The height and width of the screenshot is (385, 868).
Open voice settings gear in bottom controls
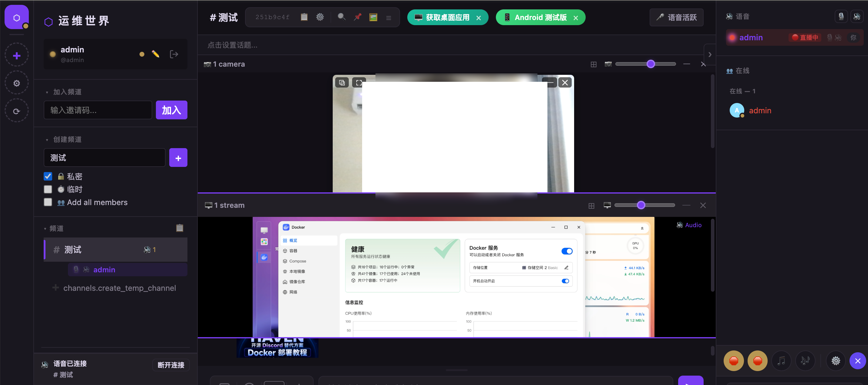[836, 361]
